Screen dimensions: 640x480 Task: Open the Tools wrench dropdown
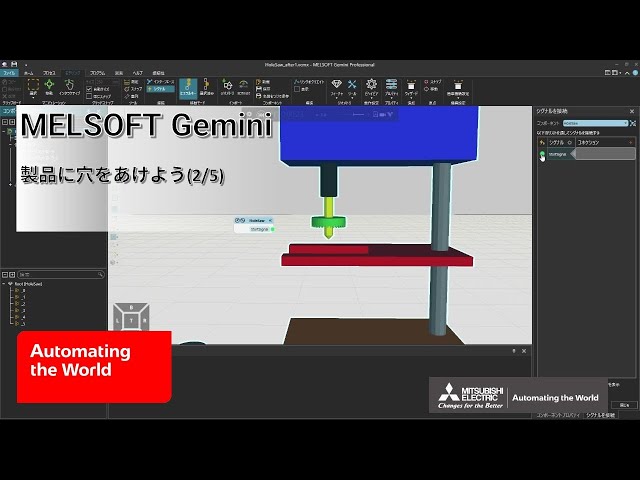(352, 88)
